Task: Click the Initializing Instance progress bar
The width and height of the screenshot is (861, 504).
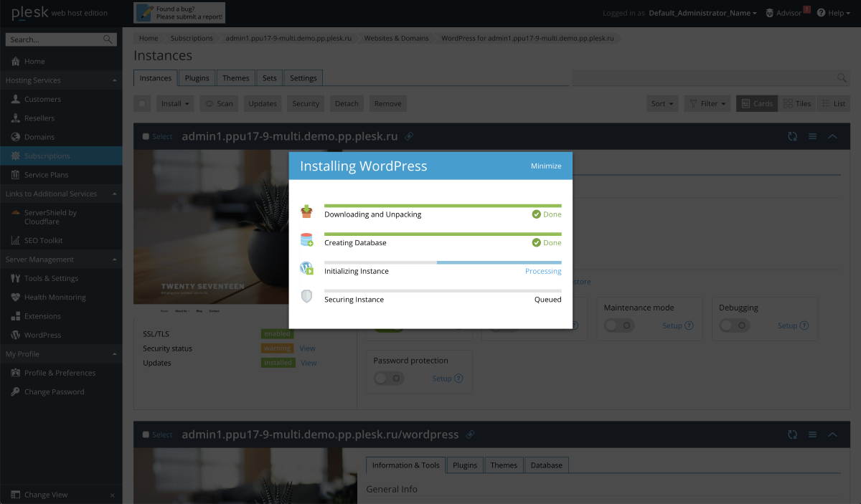Action: (x=443, y=262)
